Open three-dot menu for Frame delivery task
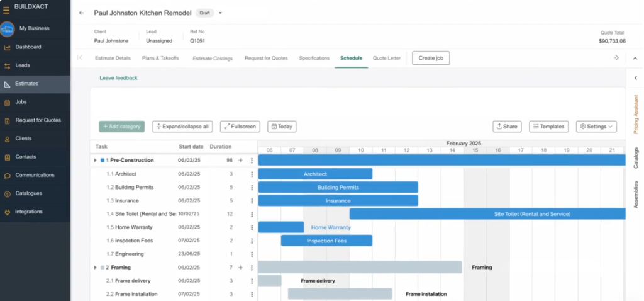The image size is (644, 301). (x=252, y=281)
